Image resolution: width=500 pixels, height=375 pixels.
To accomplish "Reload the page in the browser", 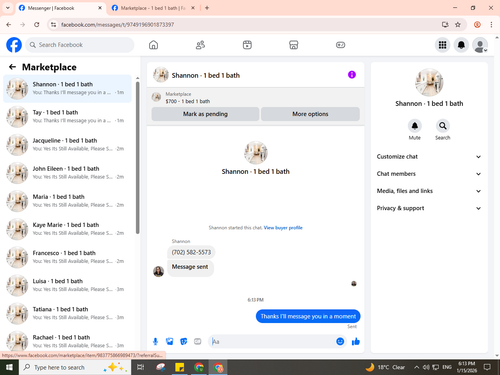I will [37, 24].
